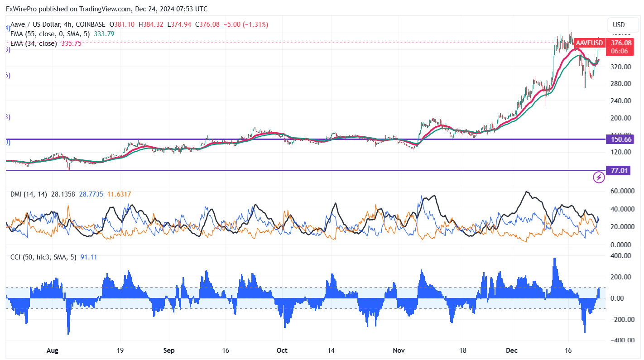Click the close price C376.08 in header

207,24
